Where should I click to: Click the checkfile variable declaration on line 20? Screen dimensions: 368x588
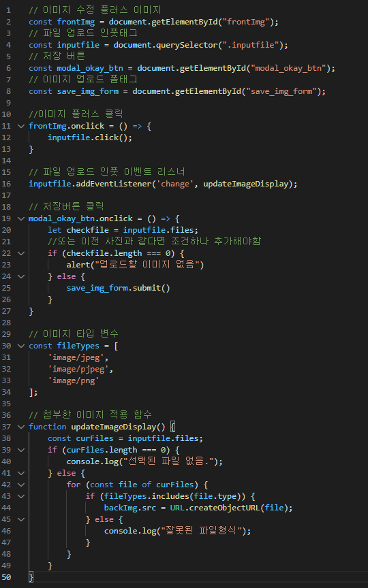pos(87,230)
